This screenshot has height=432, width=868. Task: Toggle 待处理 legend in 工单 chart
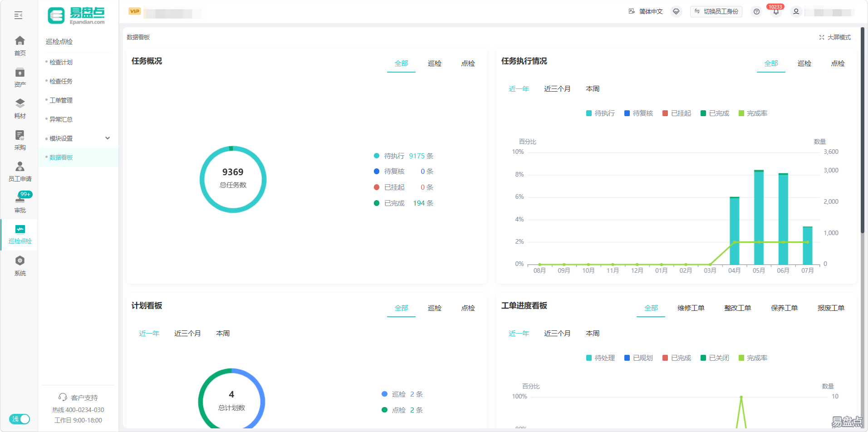pos(600,358)
